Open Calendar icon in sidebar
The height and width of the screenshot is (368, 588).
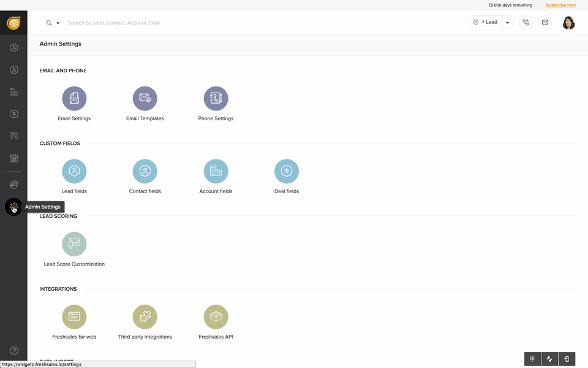pos(14,158)
